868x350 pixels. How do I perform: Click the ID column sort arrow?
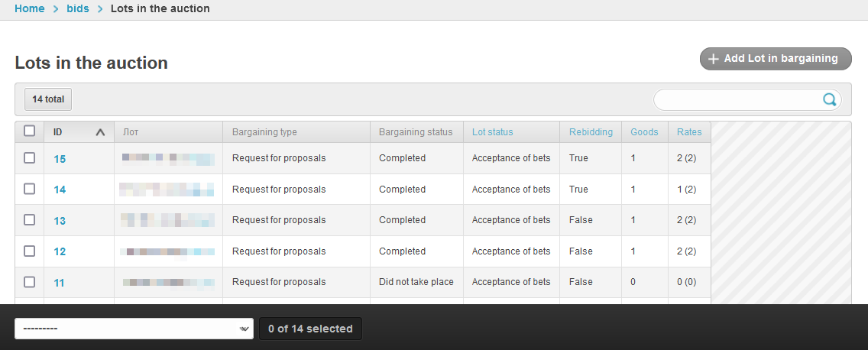point(100,132)
